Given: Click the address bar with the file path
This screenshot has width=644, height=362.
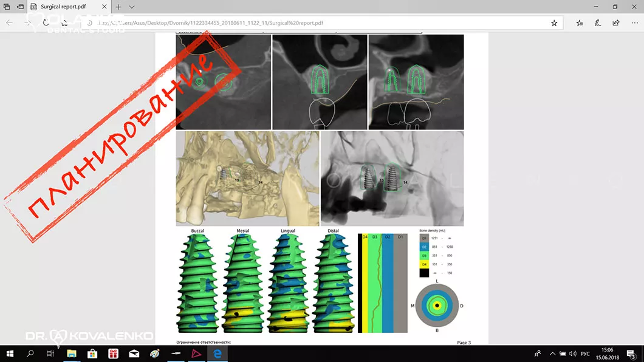Looking at the screenshot, I should [304, 23].
